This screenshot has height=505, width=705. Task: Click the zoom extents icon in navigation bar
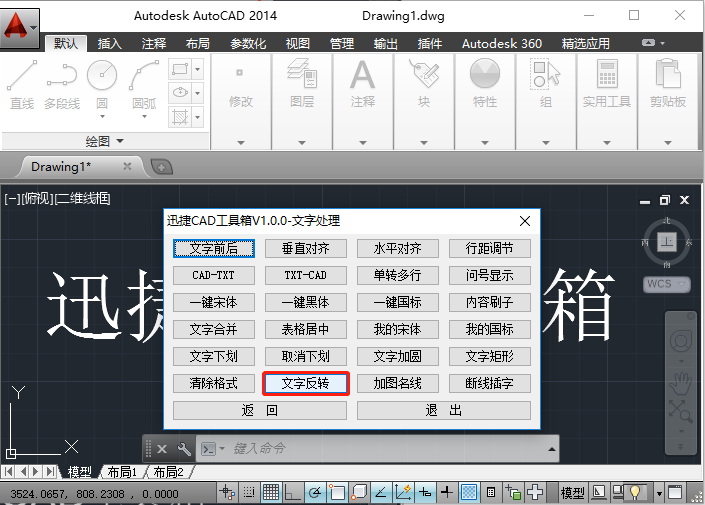coord(681,411)
